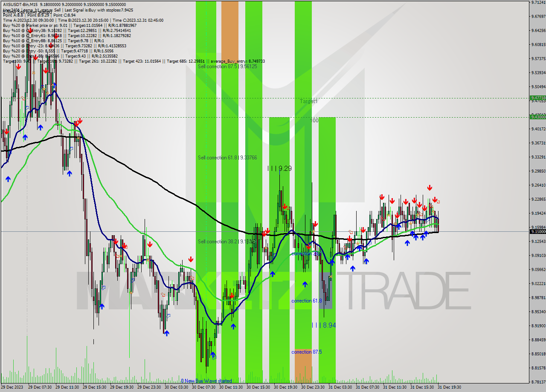Click the 'I I I 9.29' high marker
This screenshot has width=546, height=392.
tap(279, 169)
